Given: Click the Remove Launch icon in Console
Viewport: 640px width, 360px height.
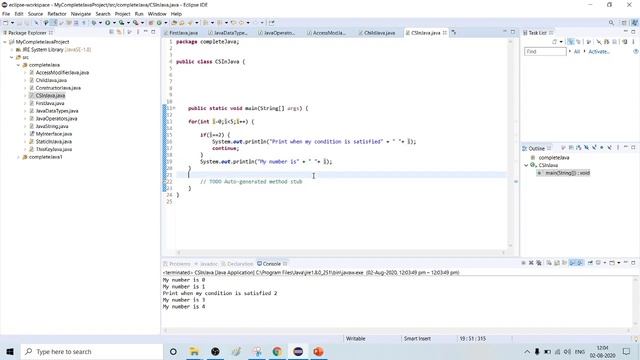Looking at the screenshot, I should pyautogui.click(x=531, y=263).
